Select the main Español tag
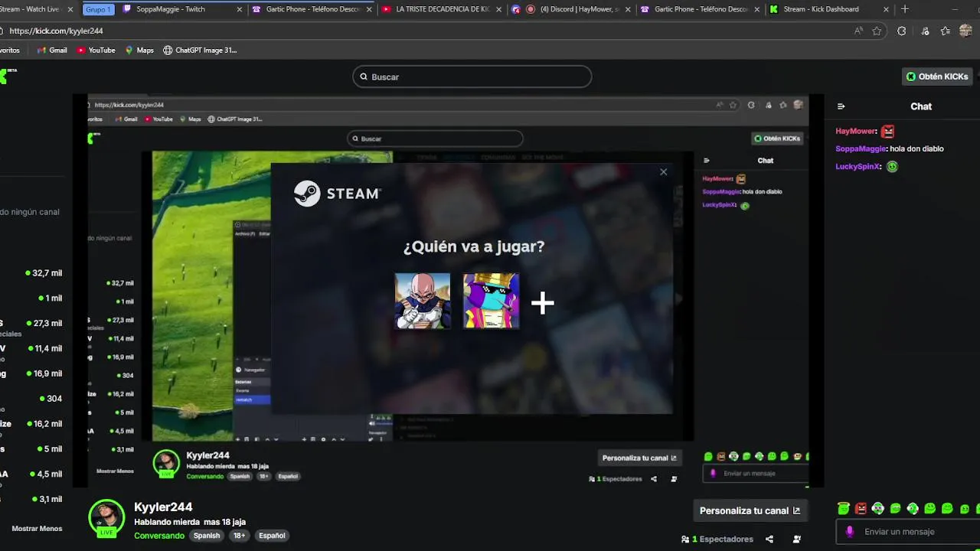Viewport: 980px width, 551px height. [272, 536]
